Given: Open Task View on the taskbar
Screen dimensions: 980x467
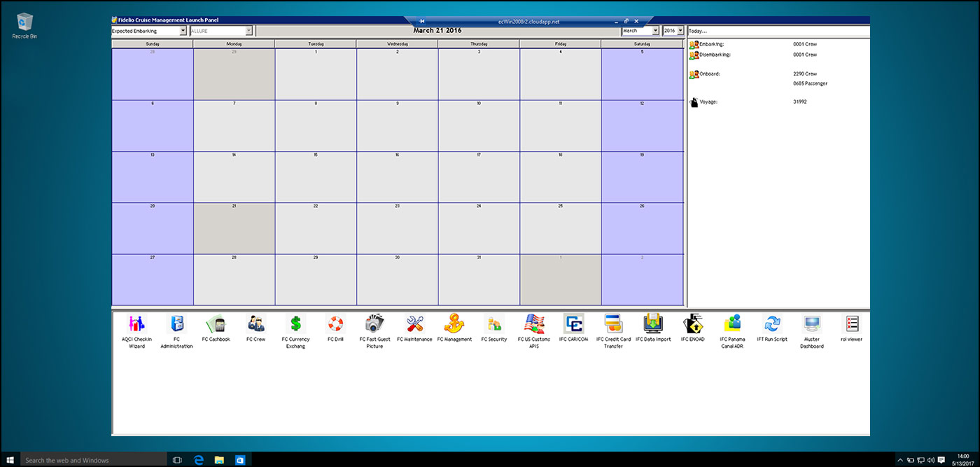Looking at the screenshot, I should [177, 460].
